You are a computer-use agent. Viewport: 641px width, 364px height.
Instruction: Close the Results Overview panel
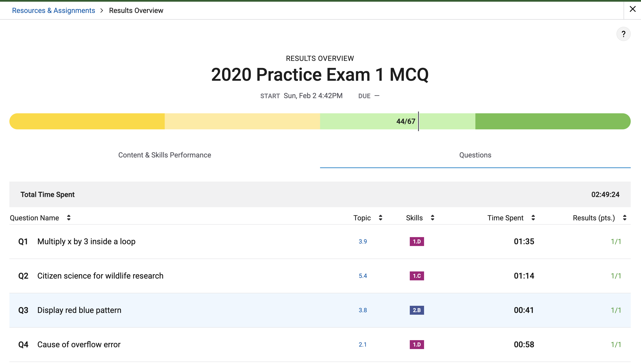click(x=633, y=9)
